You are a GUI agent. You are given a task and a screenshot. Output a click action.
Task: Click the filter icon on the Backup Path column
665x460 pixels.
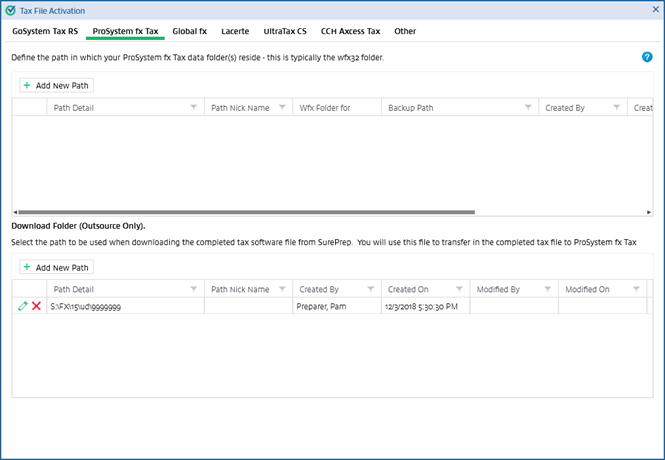click(527, 108)
